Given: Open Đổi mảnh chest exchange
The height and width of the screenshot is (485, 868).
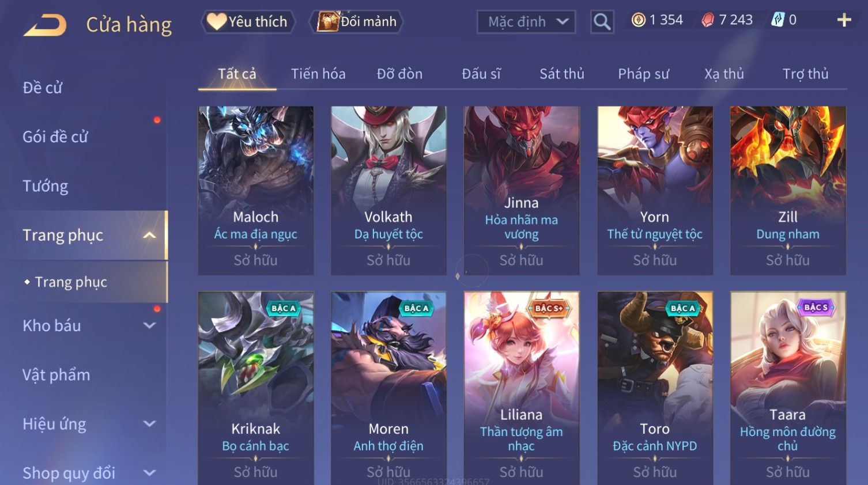Looking at the screenshot, I should click(357, 22).
